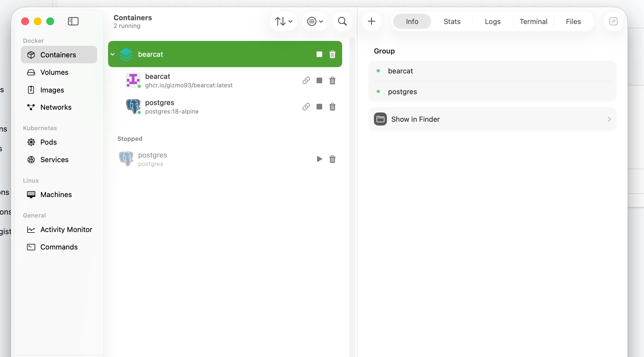Select bearcat in the Group panel
The image size is (644, 357).
tap(492, 71)
